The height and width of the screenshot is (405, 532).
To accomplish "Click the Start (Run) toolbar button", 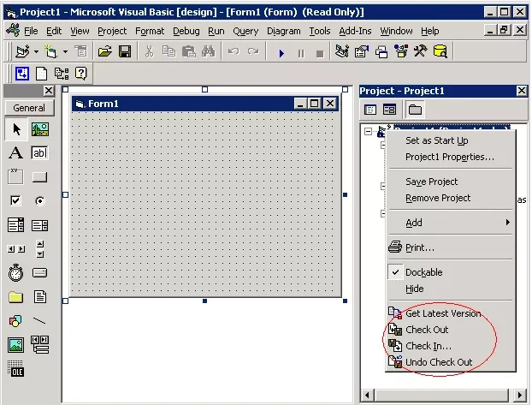I will [x=281, y=53].
